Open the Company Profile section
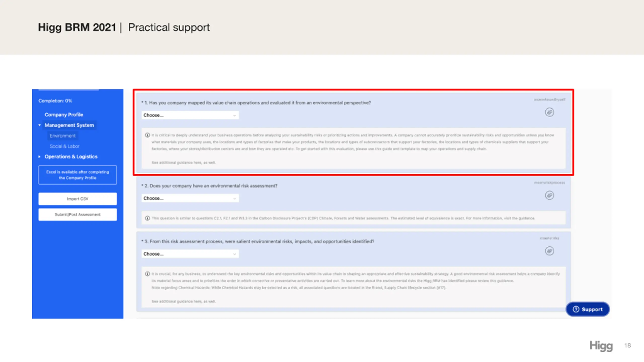The width and height of the screenshot is (644, 362). pos(64,115)
